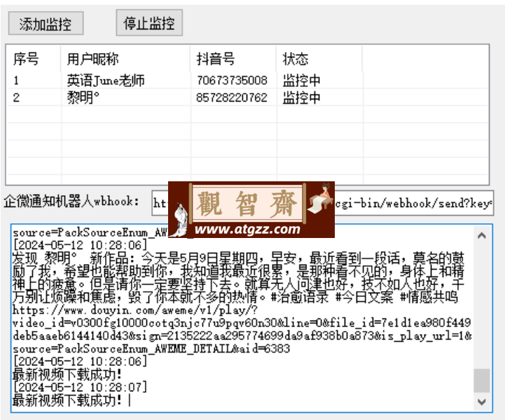Image resolution: width=505 pixels, height=420 pixels.
Task: Click log scrollbar down arrow
Action: coord(482,402)
